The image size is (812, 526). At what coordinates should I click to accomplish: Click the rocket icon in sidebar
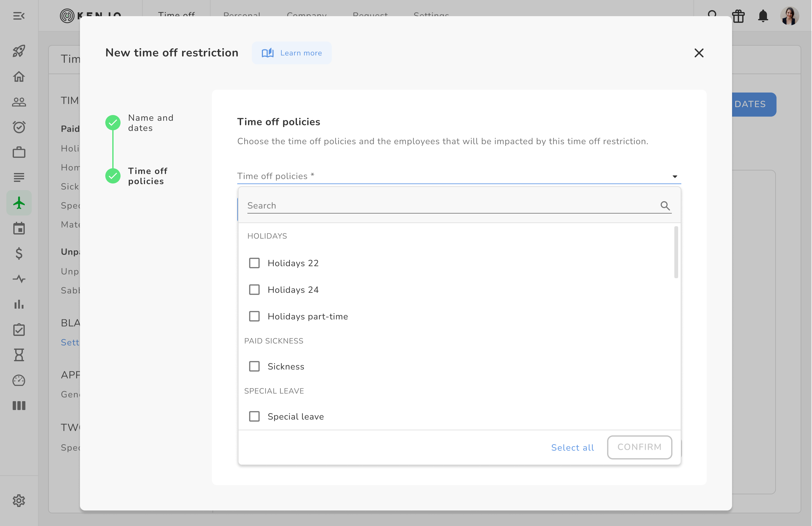click(19, 51)
